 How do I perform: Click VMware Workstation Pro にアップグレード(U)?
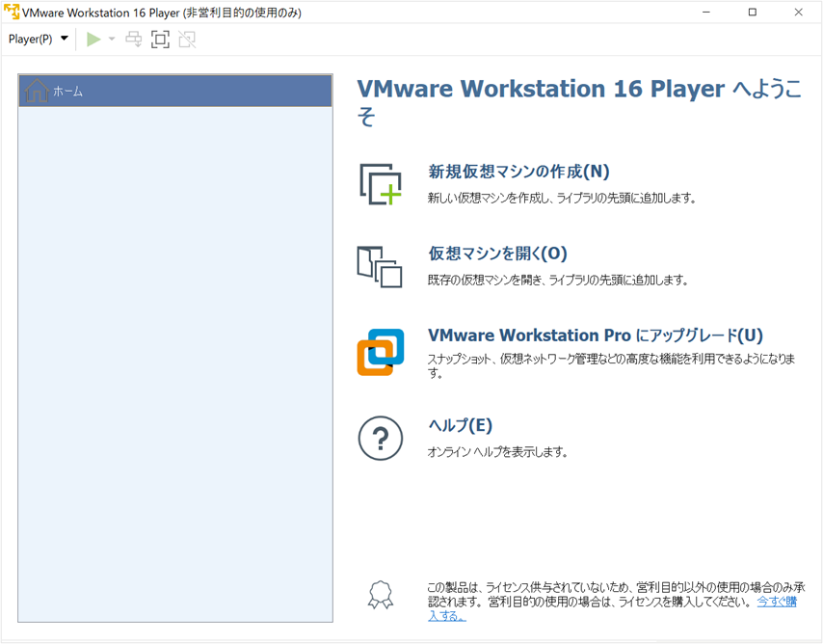tap(596, 335)
